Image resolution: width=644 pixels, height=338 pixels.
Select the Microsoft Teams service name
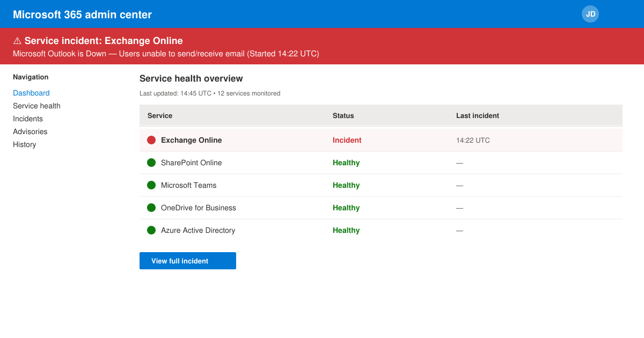[x=189, y=185]
